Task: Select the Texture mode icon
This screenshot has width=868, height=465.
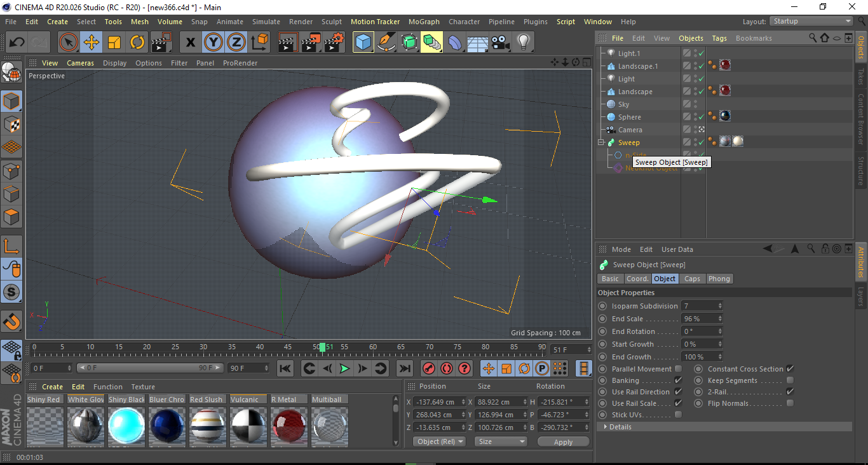Action: 11,124
